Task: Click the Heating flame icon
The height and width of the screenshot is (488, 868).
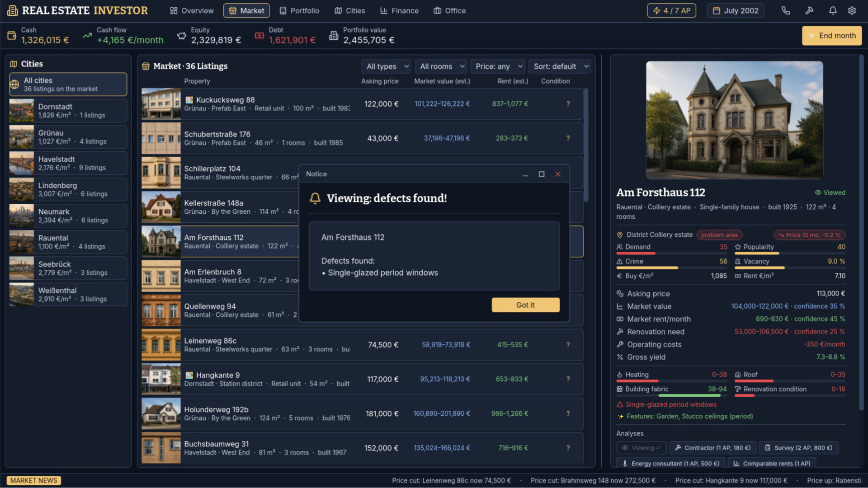Action: coord(620,375)
